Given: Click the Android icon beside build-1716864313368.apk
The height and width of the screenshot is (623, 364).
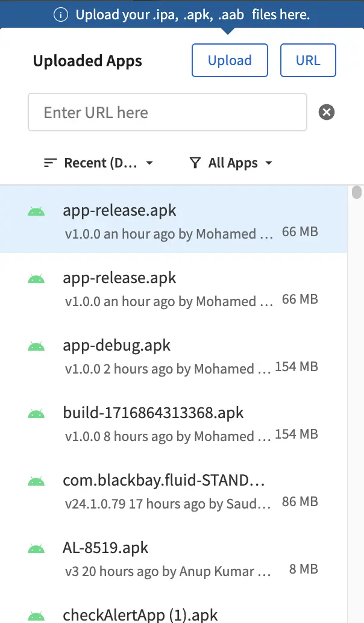Looking at the screenshot, I should [x=36, y=414].
